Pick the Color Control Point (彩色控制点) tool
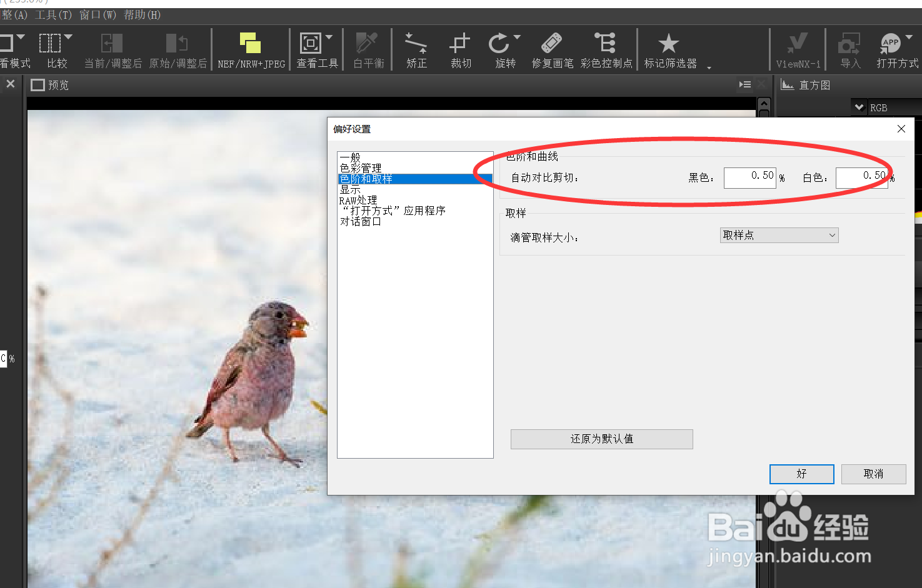The height and width of the screenshot is (588, 922). point(605,43)
